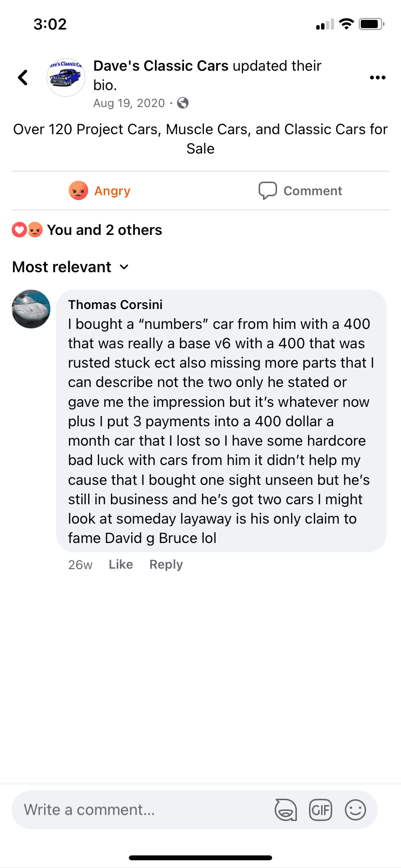Tap the public globe audience icon
401x868 pixels.
[x=183, y=103]
